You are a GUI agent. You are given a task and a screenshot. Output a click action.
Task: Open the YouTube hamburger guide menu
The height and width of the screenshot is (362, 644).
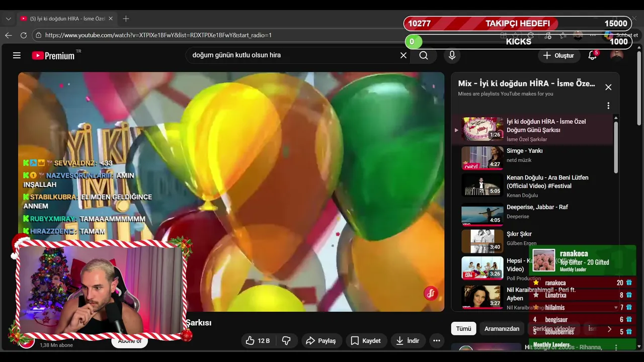coord(17,55)
